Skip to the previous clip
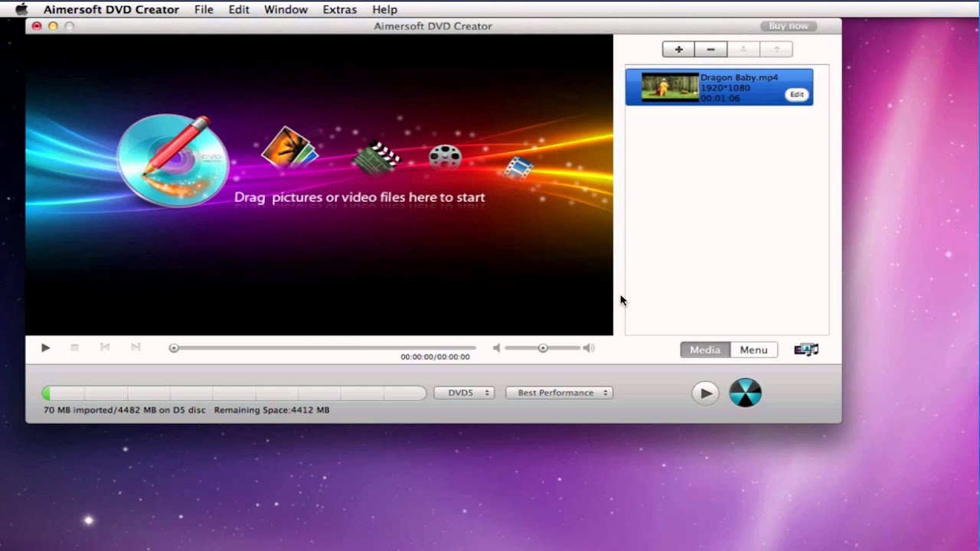The width and height of the screenshot is (980, 551). click(x=105, y=347)
